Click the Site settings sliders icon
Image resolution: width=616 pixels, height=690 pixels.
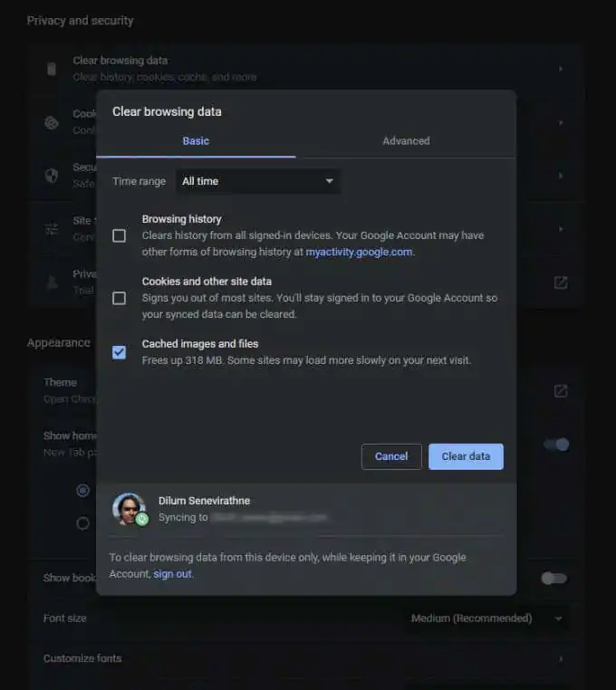(x=52, y=229)
